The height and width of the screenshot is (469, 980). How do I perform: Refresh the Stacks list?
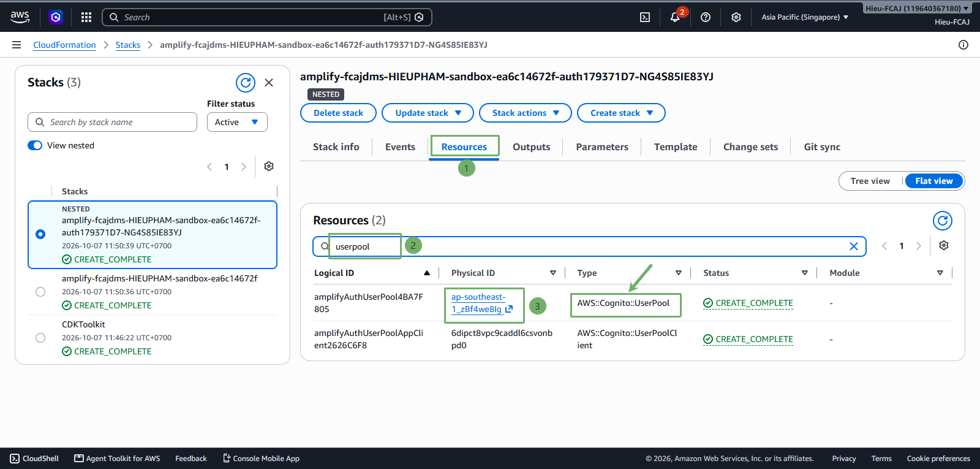pos(246,83)
